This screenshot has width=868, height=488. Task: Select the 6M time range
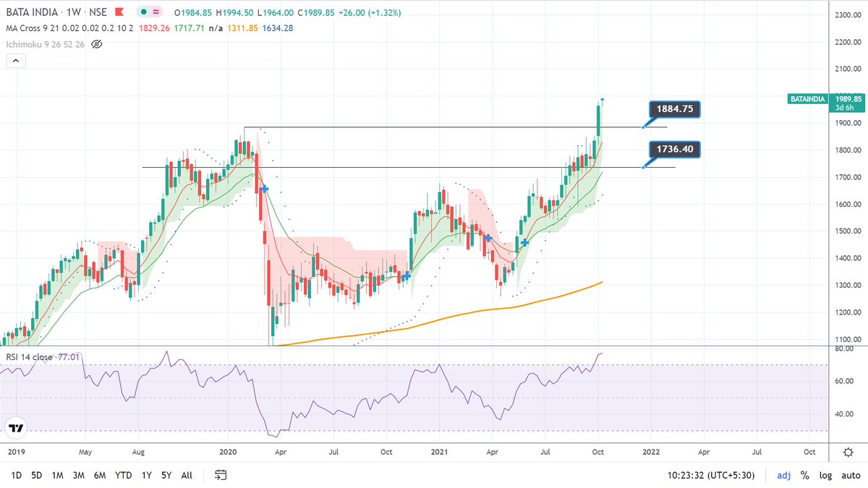(x=101, y=475)
